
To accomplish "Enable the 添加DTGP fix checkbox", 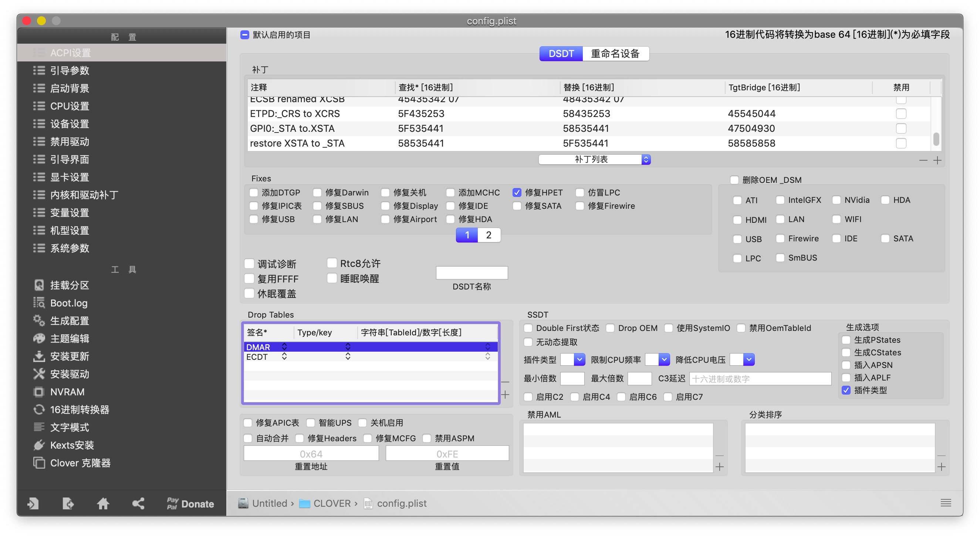I will [x=254, y=192].
